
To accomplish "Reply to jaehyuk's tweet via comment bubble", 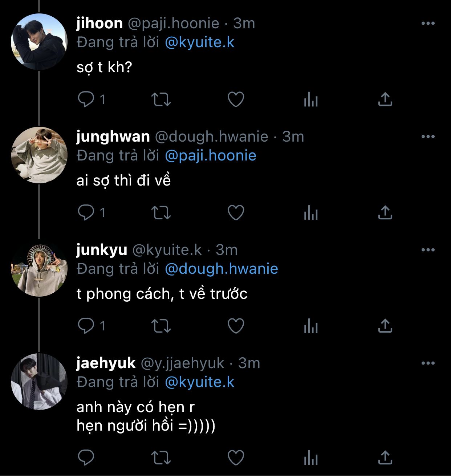I will [86, 457].
